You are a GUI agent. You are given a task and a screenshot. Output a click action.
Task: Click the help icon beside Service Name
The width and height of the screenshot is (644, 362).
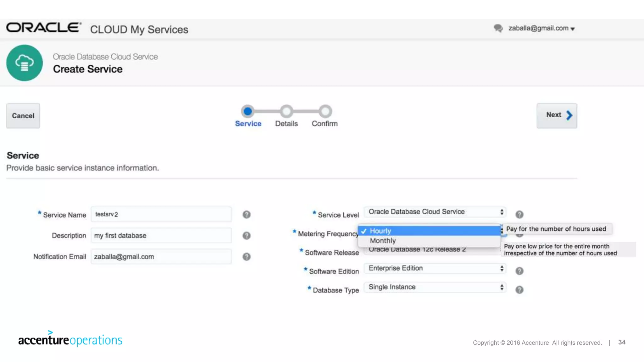coord(247,215)
